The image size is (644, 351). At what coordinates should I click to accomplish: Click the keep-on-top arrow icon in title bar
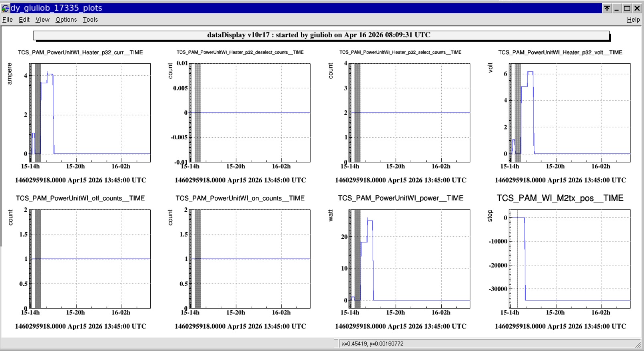pyautogui.click(x=607, y=8)
